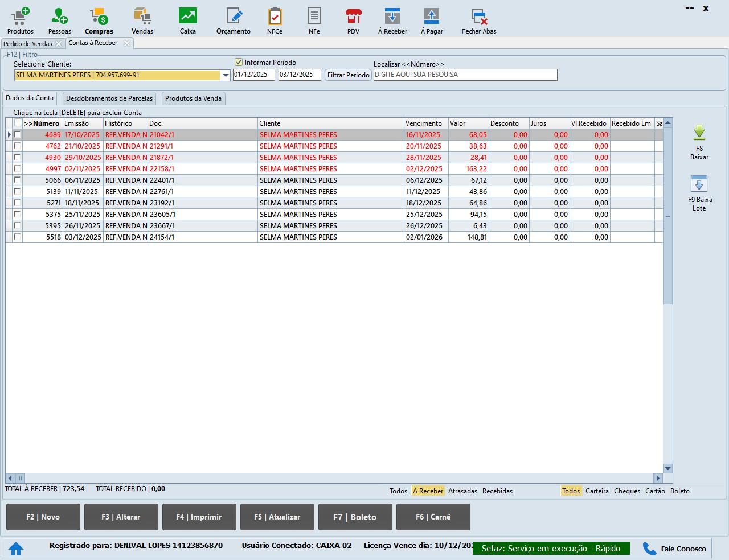
Task: Uncheck the Informar Período checkbox
Action: (239, 63)
